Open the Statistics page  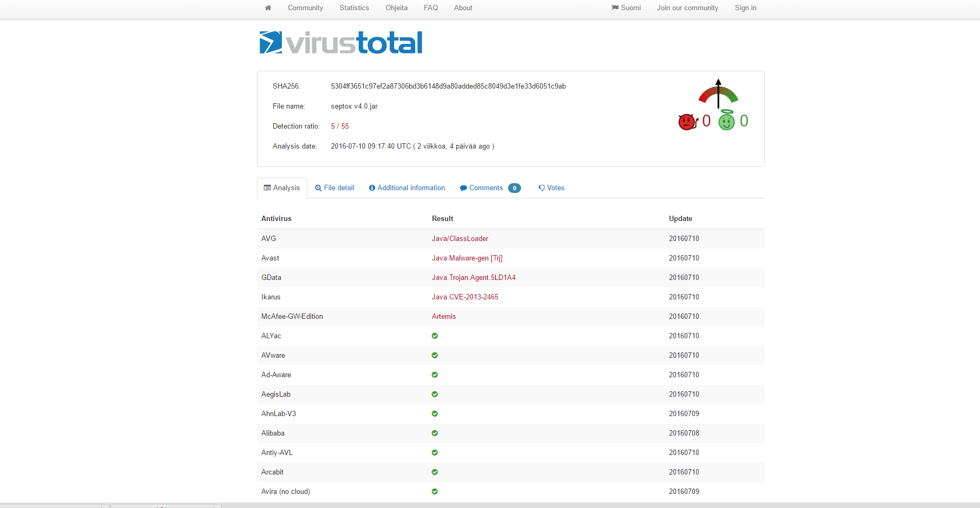tap(354, 8)
